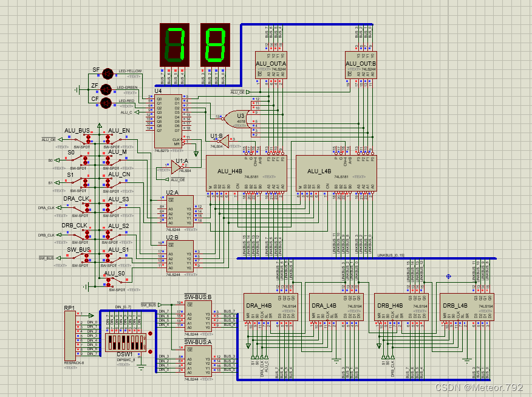This screenshot has width=532, height=397.
Task: Click the LED-RED part label
Action: point(126,101)
